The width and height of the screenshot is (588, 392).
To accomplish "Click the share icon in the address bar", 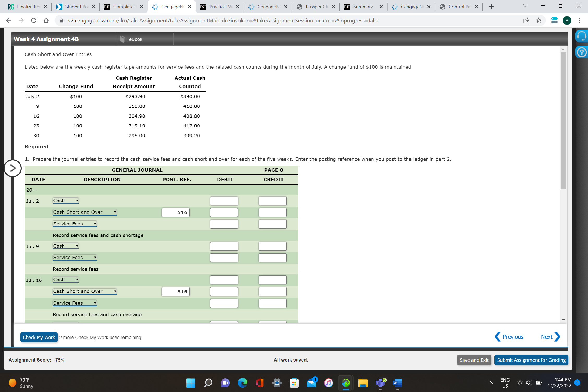I will [x=526, y=20].
